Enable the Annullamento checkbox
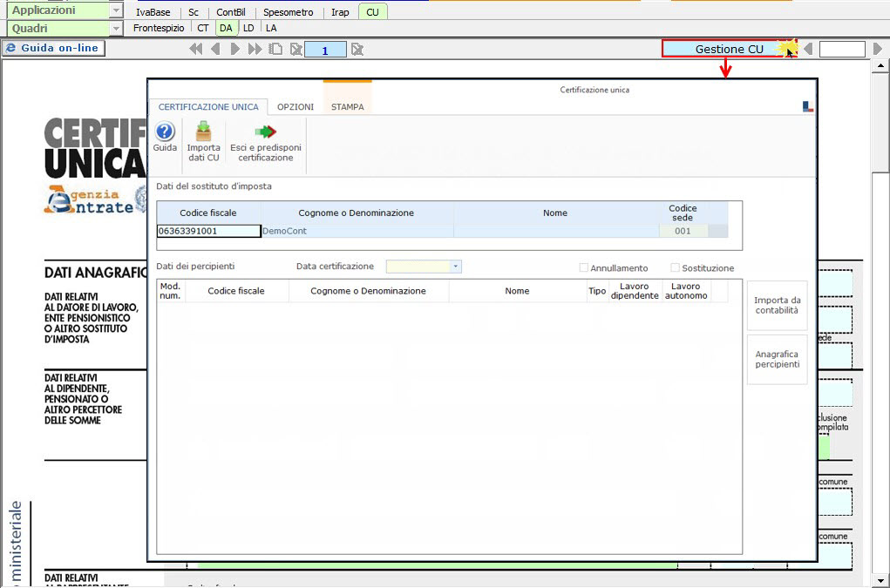 coord(583,267)
